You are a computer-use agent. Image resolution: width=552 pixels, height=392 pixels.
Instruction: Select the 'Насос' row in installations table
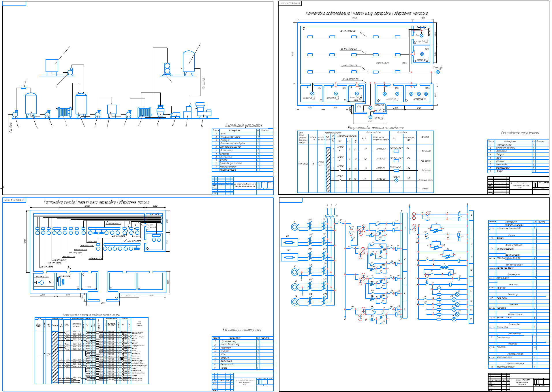[x=242, y=134]
